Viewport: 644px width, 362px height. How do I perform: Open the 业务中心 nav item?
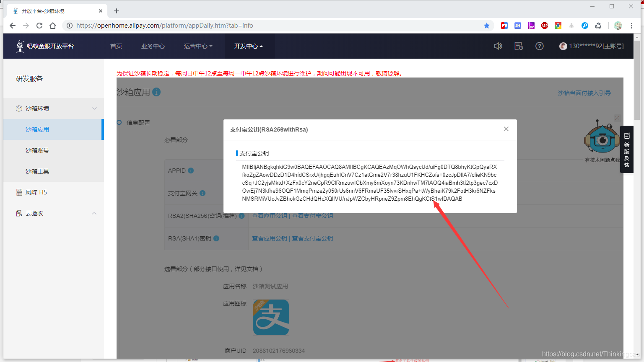click(x=153, y=46)
